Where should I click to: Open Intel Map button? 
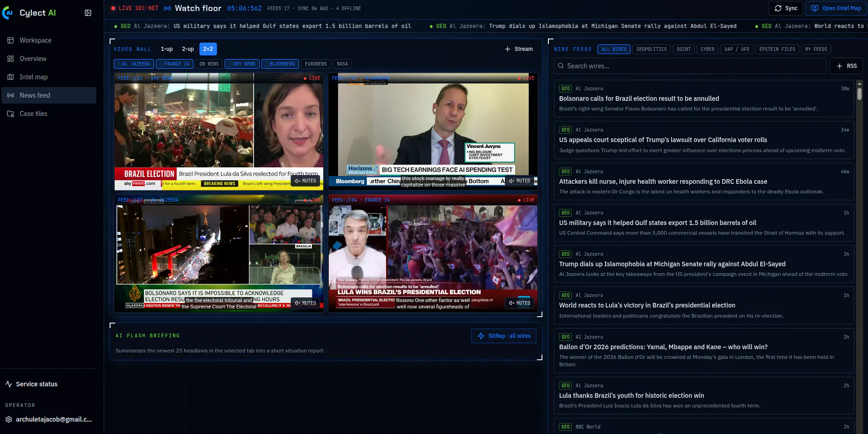836,8
